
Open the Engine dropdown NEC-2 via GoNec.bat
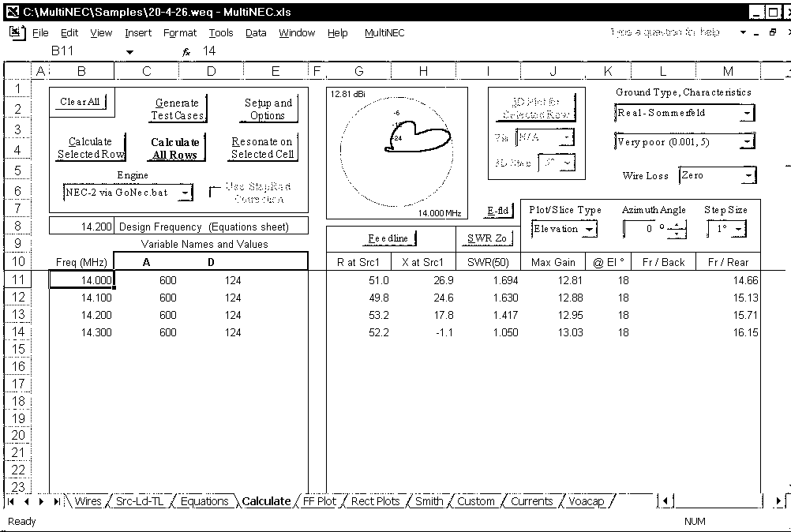point(186,193)
